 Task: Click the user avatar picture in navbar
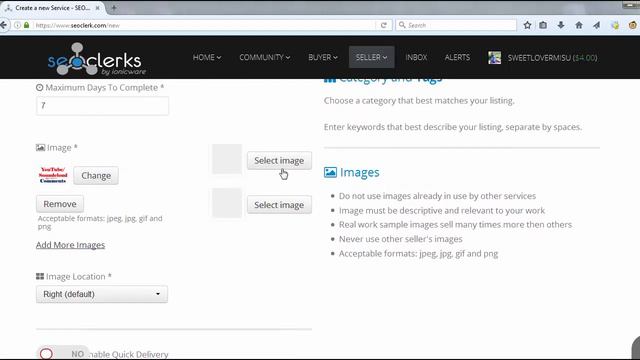(494, 58)
